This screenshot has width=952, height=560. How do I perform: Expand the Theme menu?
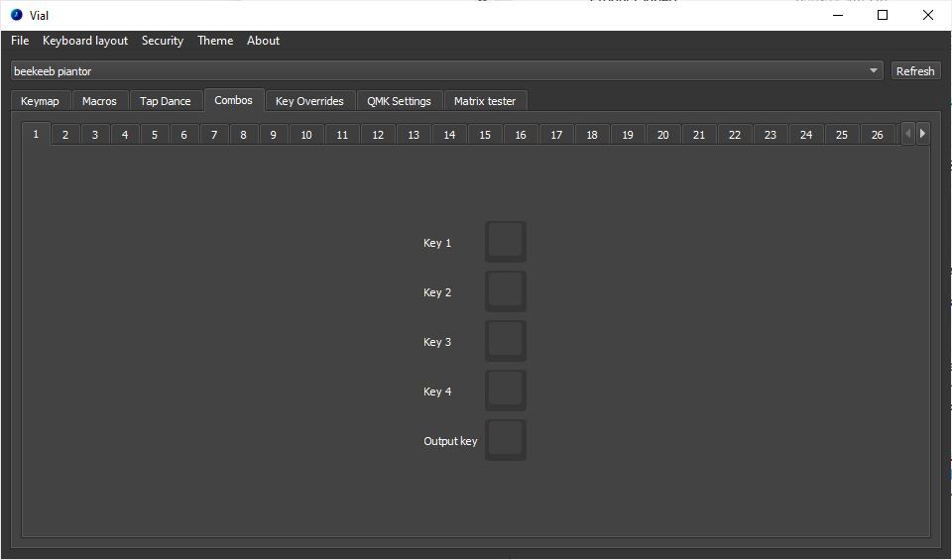(215, 41)
